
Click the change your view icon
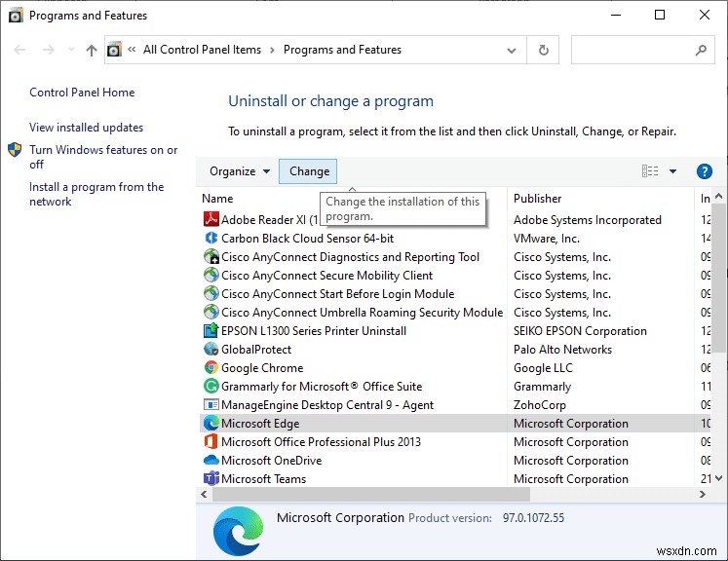point(650,171)
